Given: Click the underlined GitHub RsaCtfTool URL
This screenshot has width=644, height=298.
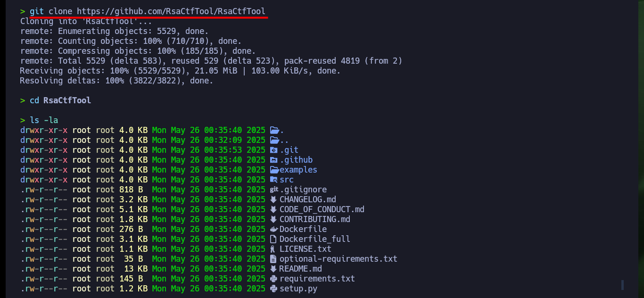Looking at the screenshot, I should [x=171, y=11].
